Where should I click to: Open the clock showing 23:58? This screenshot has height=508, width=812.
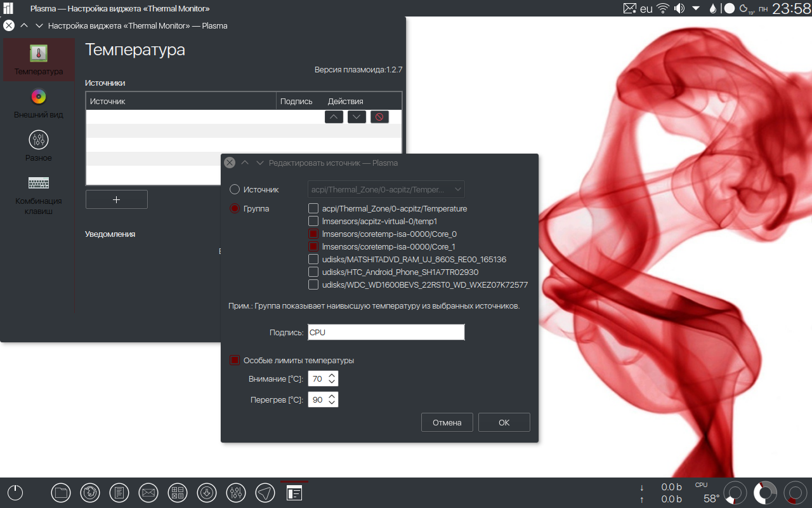coord(790,8)
